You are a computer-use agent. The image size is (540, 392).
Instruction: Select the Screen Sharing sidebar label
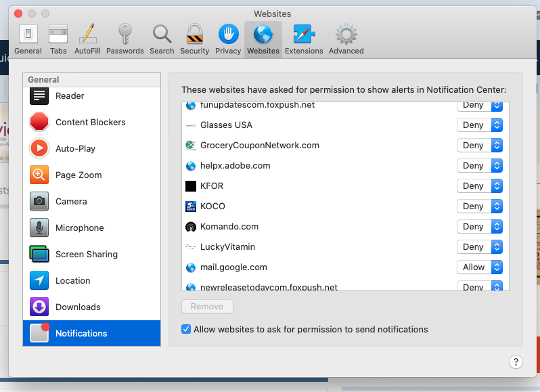(x=87, y=254)
